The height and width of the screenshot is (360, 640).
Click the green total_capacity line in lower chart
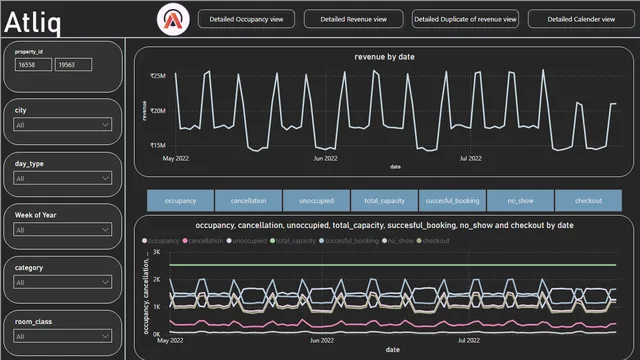coord(392,265)
